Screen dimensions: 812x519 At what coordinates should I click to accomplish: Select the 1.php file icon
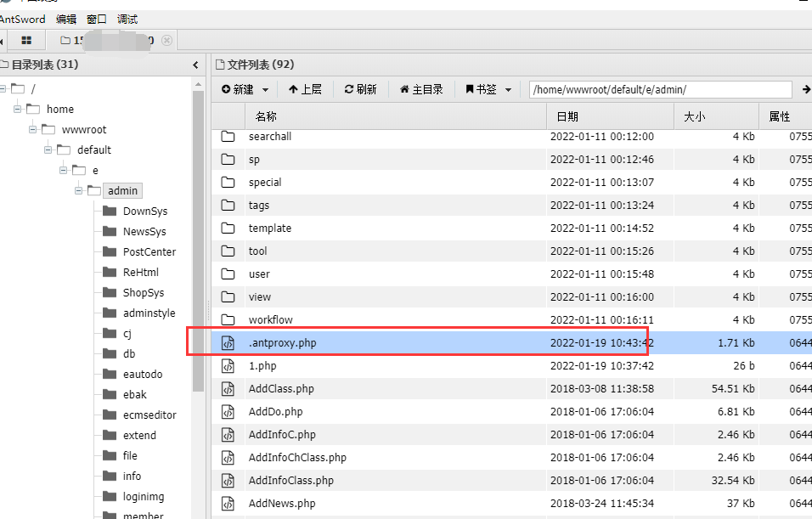228,366
